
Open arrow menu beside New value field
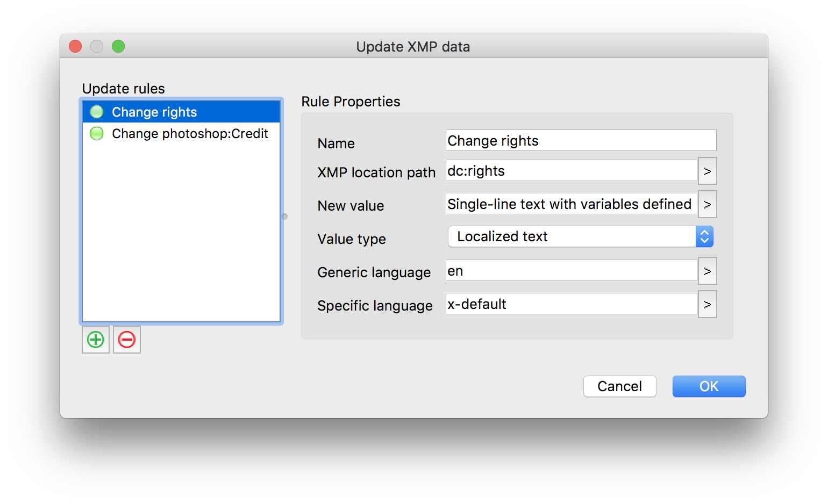pyautogui.click(x=707, y=205)
